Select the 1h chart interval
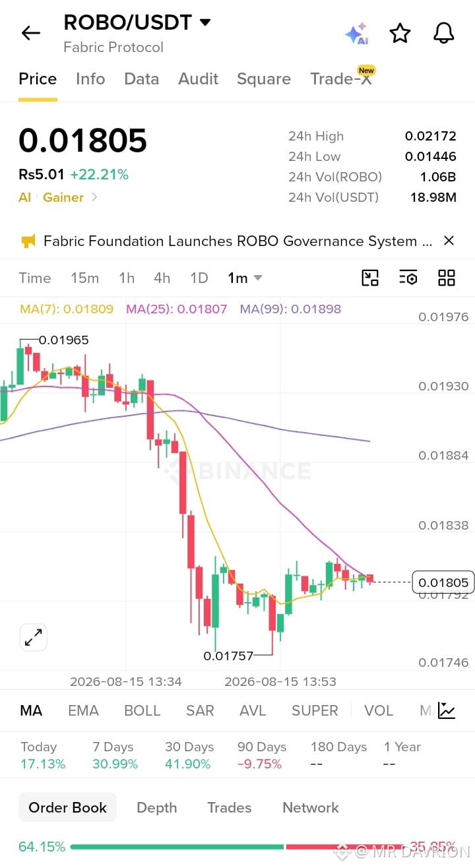The height and width of the screenshot is (868, 475). pos(127,278)
